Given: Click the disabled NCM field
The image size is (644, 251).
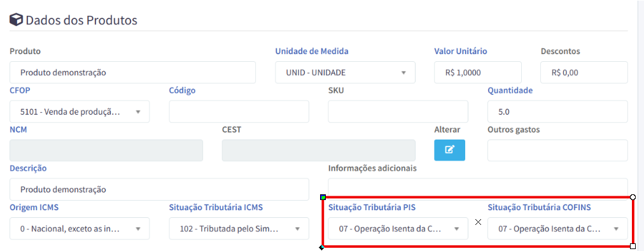Looking at the screenshot, I should 106,150.
